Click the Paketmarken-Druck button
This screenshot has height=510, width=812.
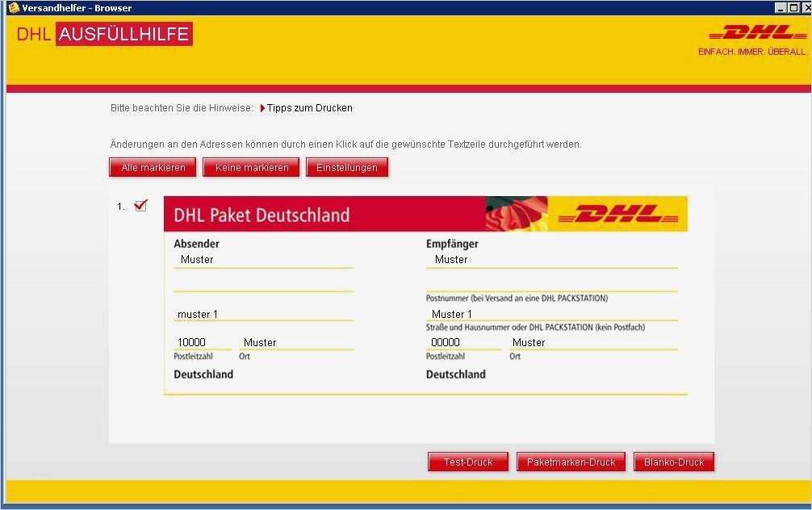click(x=571, y=462)
